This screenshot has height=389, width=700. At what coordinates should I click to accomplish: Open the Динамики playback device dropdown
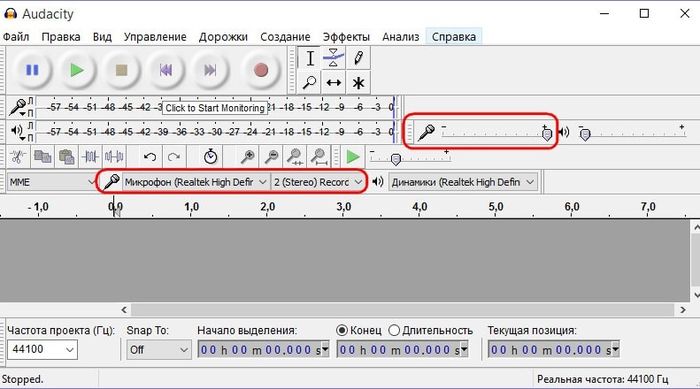pyautogui.click(x=462, y=182)
